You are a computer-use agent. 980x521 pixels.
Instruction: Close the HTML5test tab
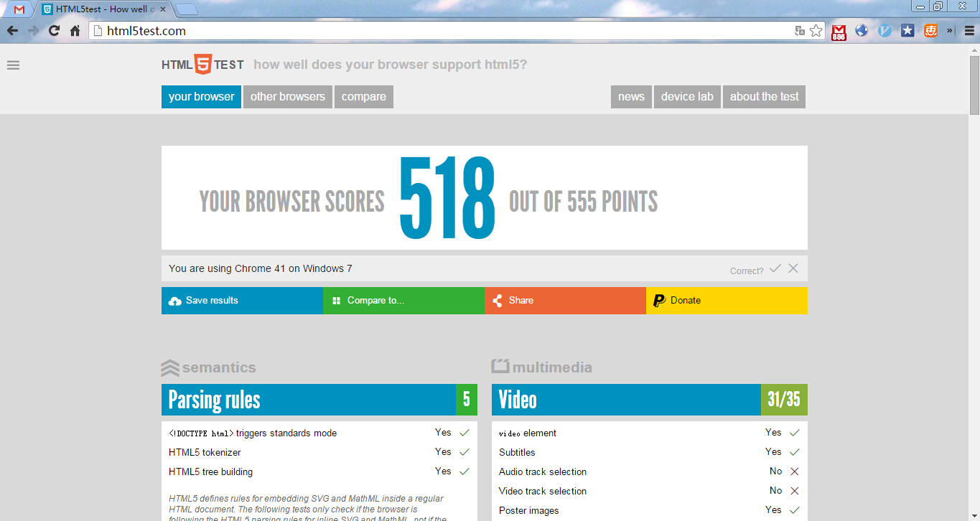[163, 9]
